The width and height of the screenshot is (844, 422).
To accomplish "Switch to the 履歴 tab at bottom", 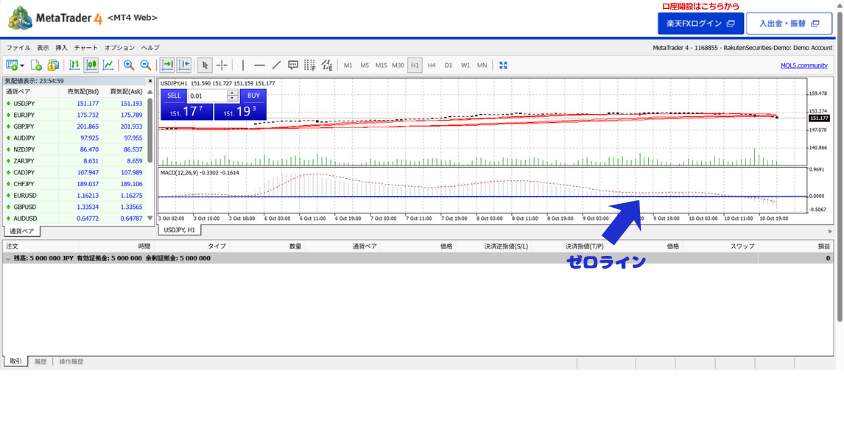I will [40, 360].
